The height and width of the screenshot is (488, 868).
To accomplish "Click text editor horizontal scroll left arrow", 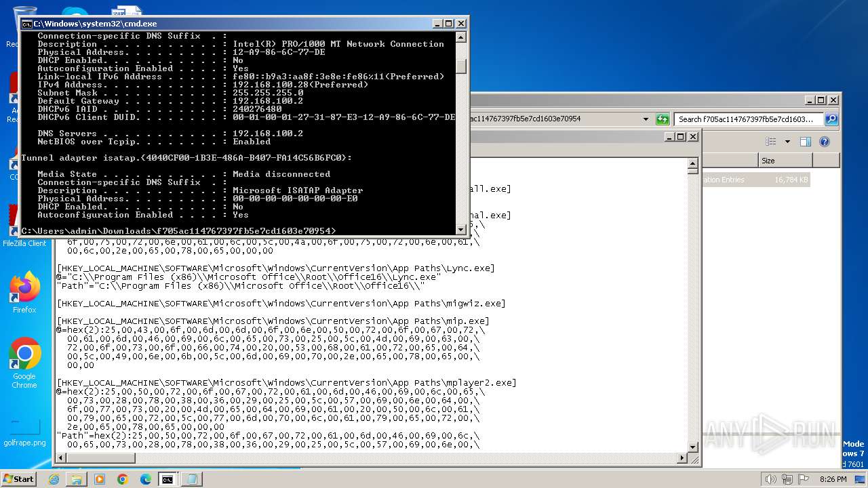I will click(62, 459).
